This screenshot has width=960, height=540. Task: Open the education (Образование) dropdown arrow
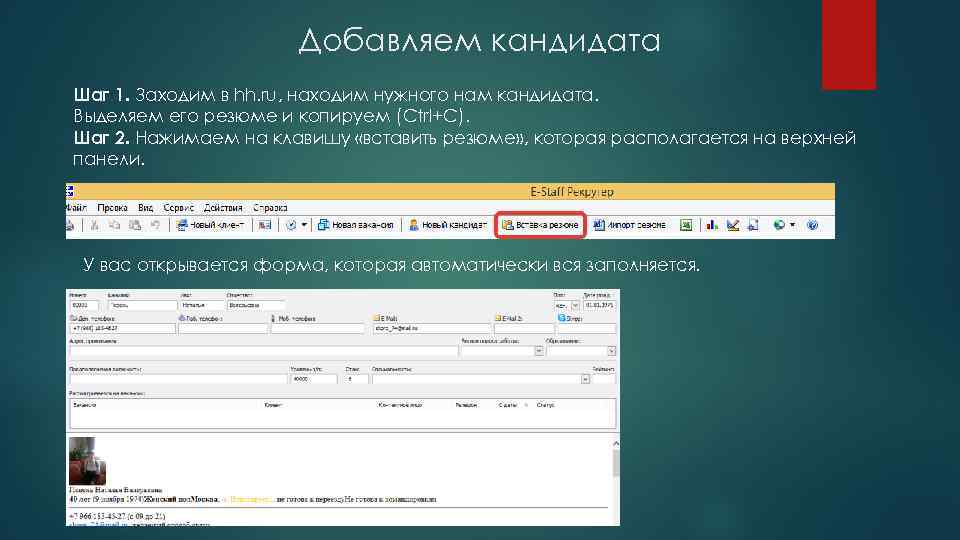(611, 351)
